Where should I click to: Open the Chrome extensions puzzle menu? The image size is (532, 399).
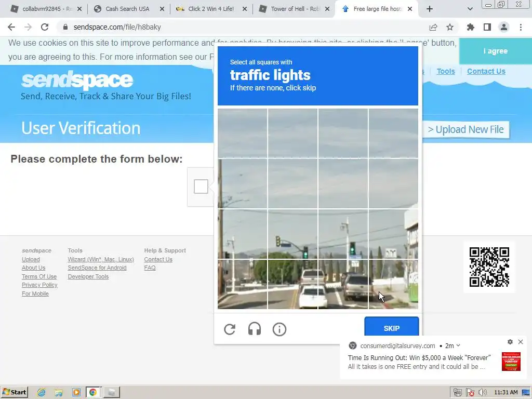coord(471,27)
